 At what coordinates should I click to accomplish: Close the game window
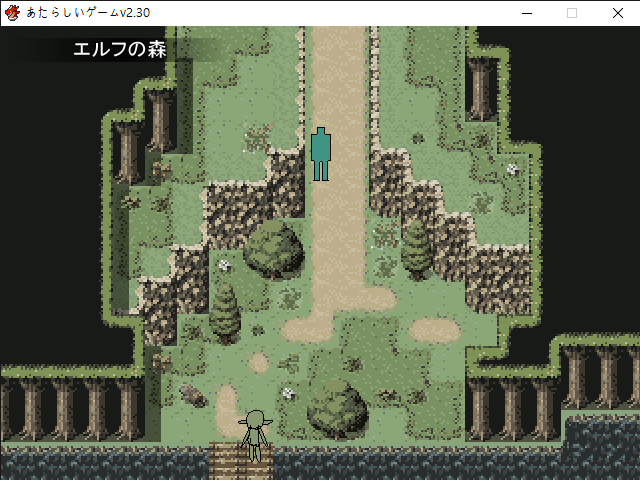click(x=618, y=13)
